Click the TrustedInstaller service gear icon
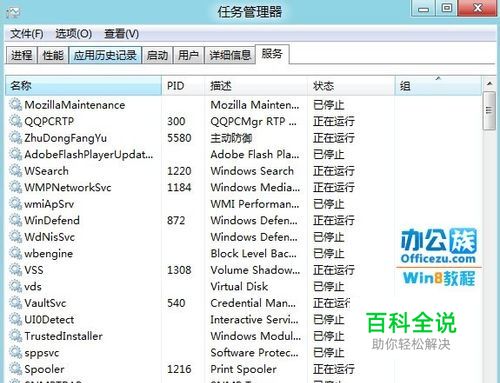500x383 pixels. (x=15, y=336)
